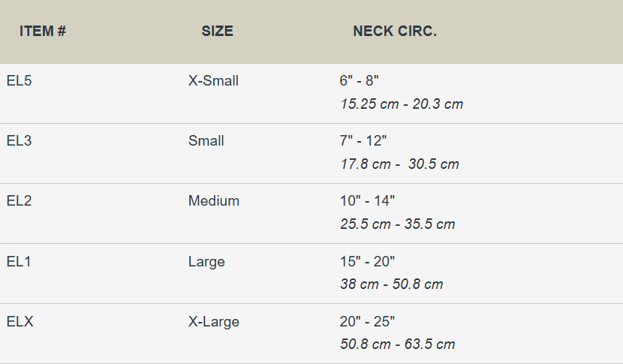This screenshot has height=364, width=623.
Task: Select item number EL3
Action: [19, 140]
